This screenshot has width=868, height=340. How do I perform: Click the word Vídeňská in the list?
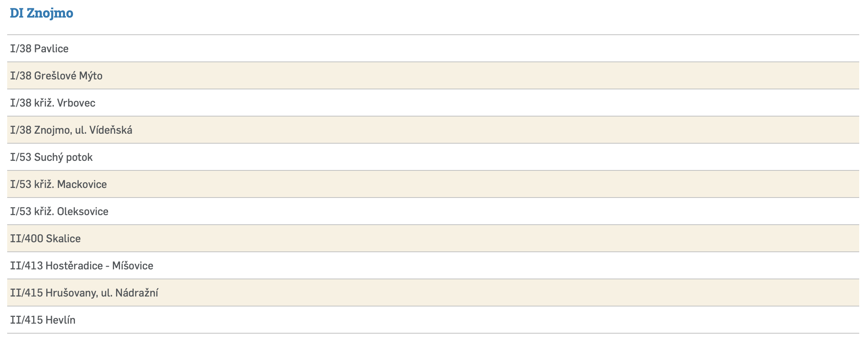111,130
